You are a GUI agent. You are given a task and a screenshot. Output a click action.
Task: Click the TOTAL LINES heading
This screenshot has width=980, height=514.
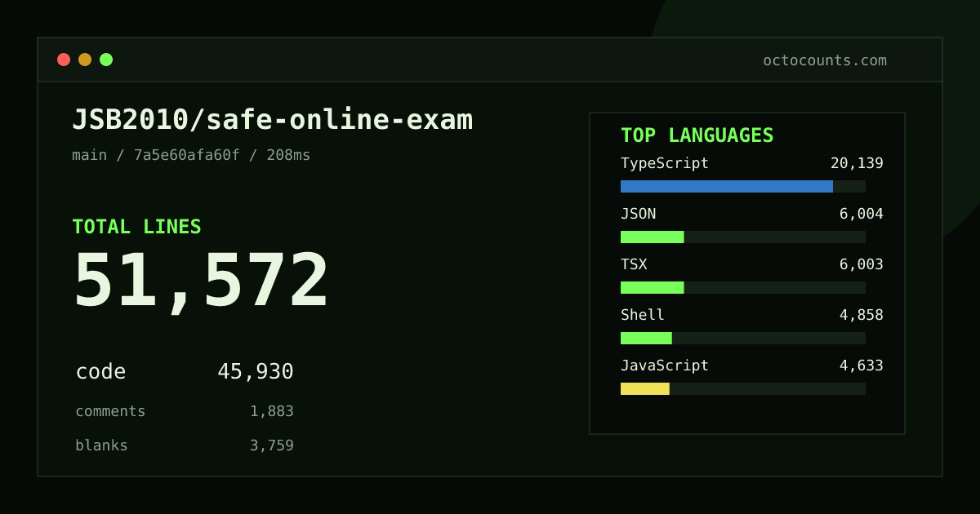[x=136, y=227]
